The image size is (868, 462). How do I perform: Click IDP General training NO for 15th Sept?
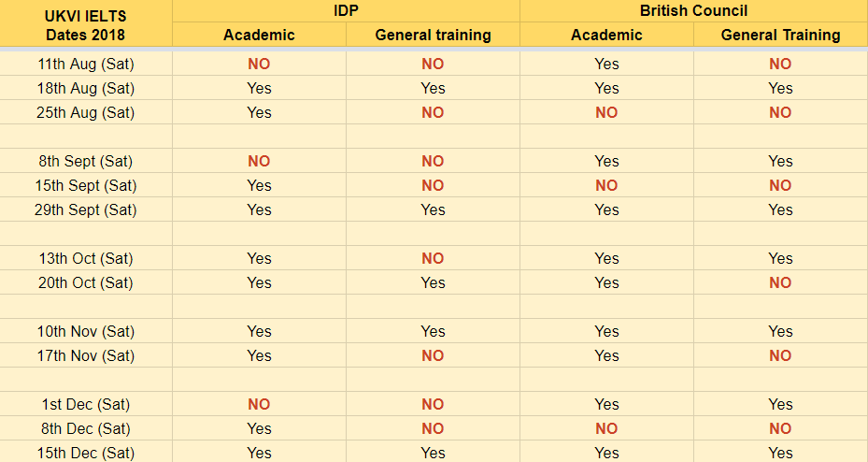coord(433,185)
